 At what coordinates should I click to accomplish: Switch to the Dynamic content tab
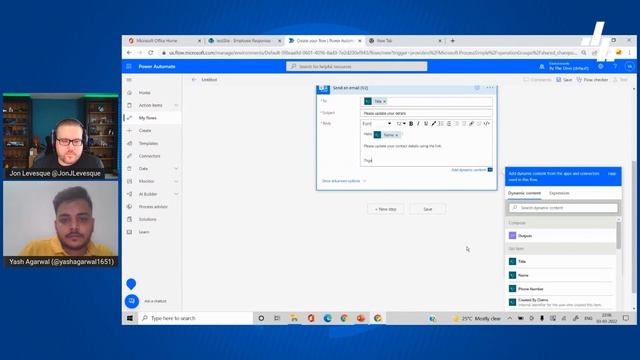(x=524, y=193)
